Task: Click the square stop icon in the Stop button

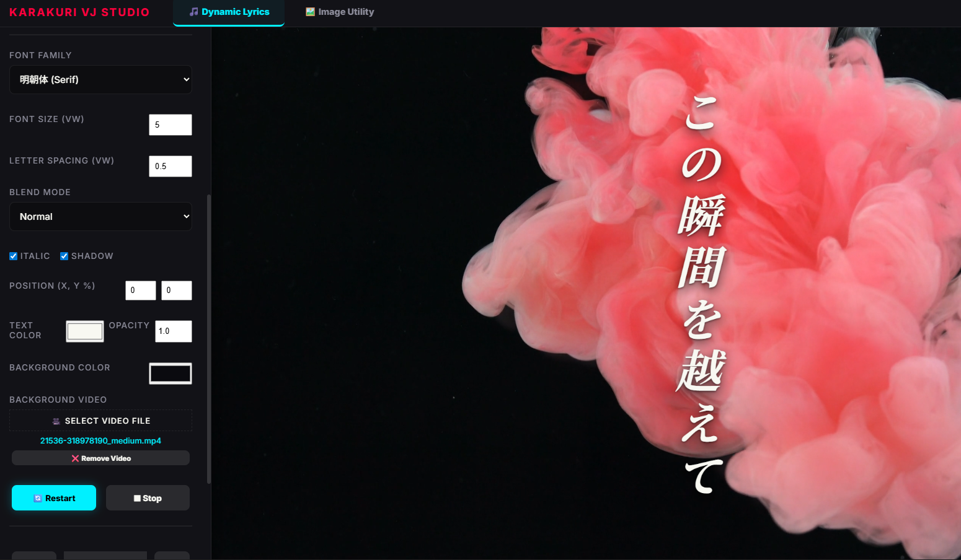Action: (x=139, y=497)
